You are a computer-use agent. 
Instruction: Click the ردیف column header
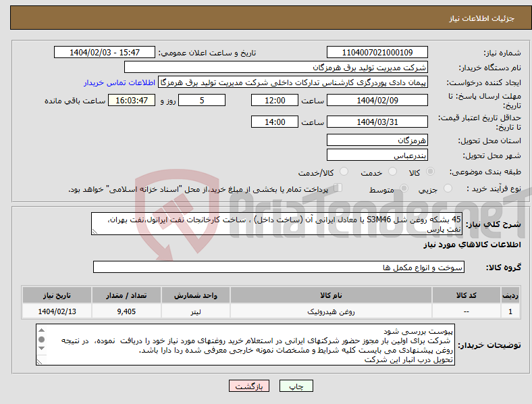510,295
